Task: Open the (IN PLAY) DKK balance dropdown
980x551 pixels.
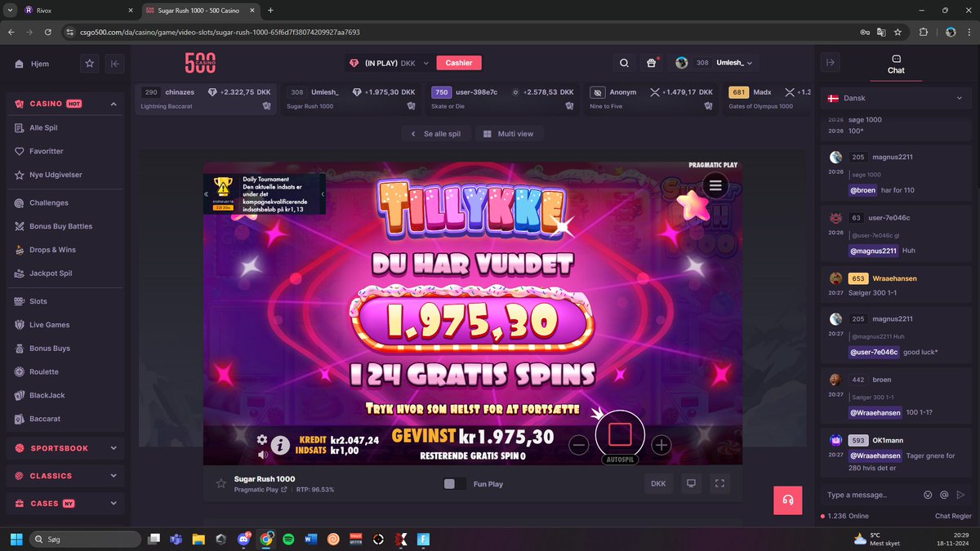Action: (x=388, y=63)
